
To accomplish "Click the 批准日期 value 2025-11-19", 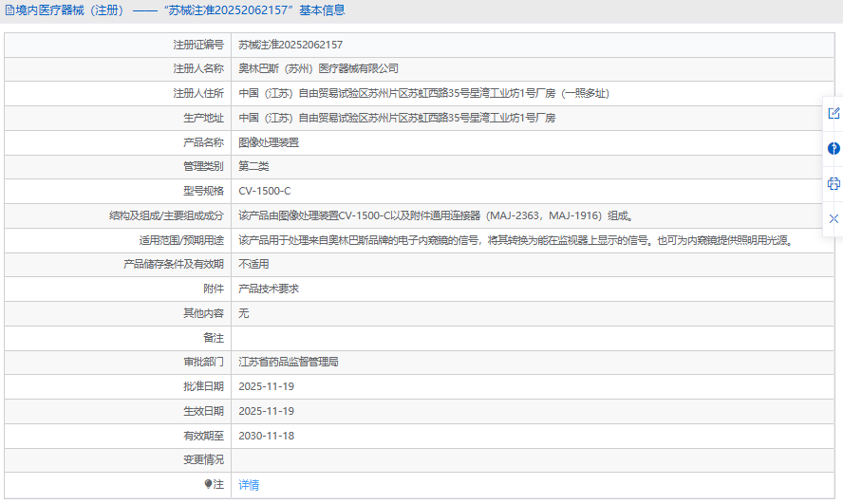I will tap(266, 386).
